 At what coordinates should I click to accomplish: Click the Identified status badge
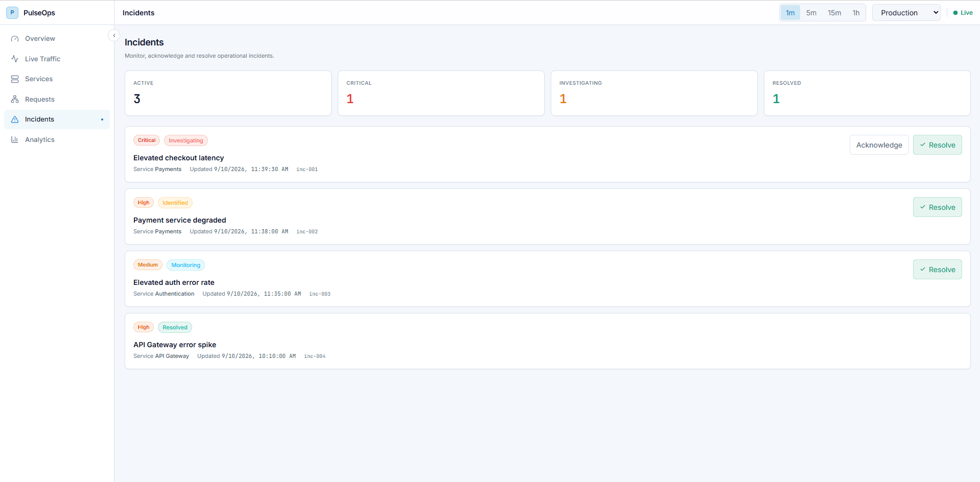click(175, 203)
